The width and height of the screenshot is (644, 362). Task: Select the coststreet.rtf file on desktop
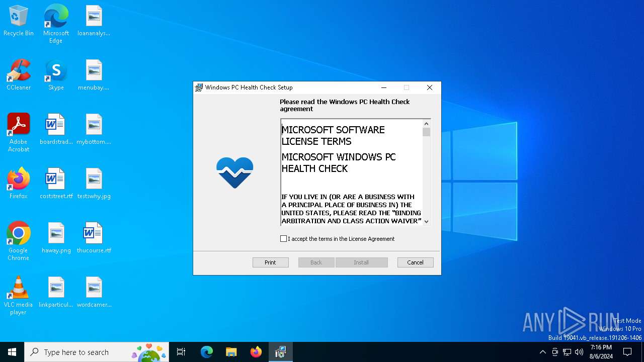click(56, 184)
